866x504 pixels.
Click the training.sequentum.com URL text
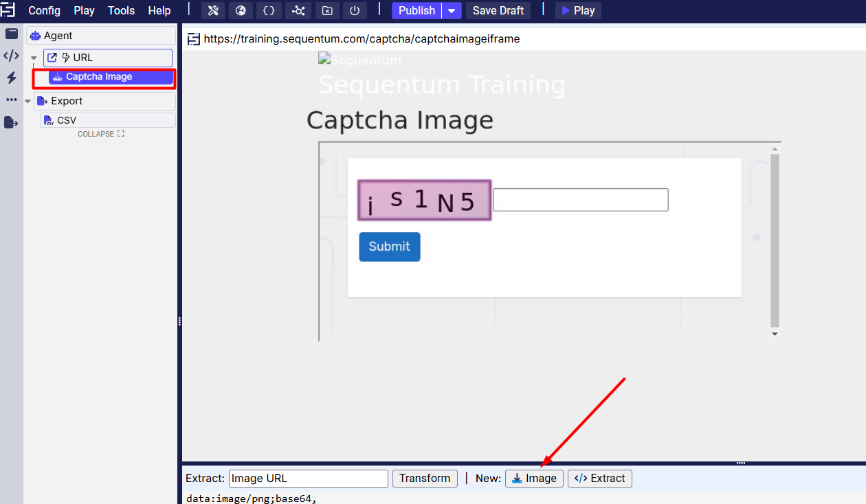tap(362, 39)
